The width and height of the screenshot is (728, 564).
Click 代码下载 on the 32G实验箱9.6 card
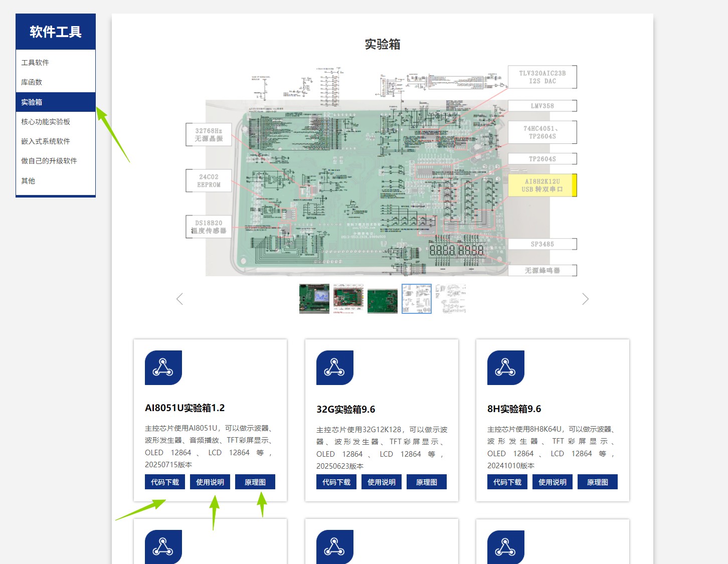pyautogui.click(x=336, y=482)
